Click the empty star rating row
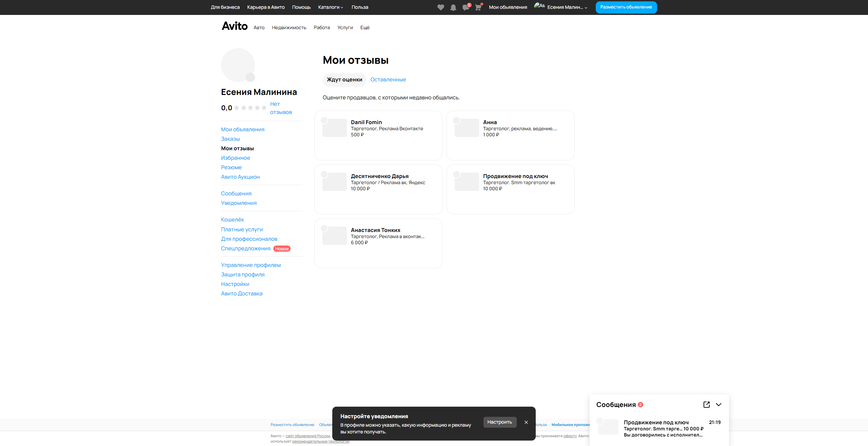Screen dimensions: 868x446 [x=250, y=108]
